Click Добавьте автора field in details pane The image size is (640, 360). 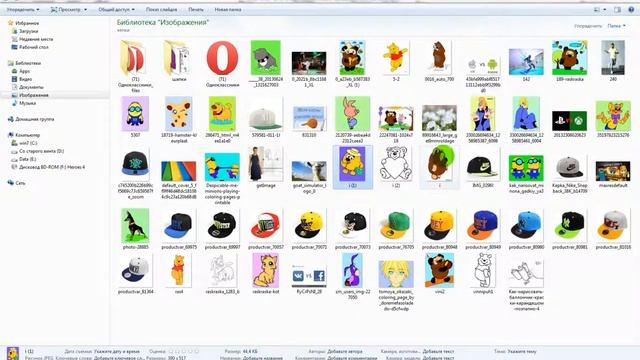click(345, 351)
